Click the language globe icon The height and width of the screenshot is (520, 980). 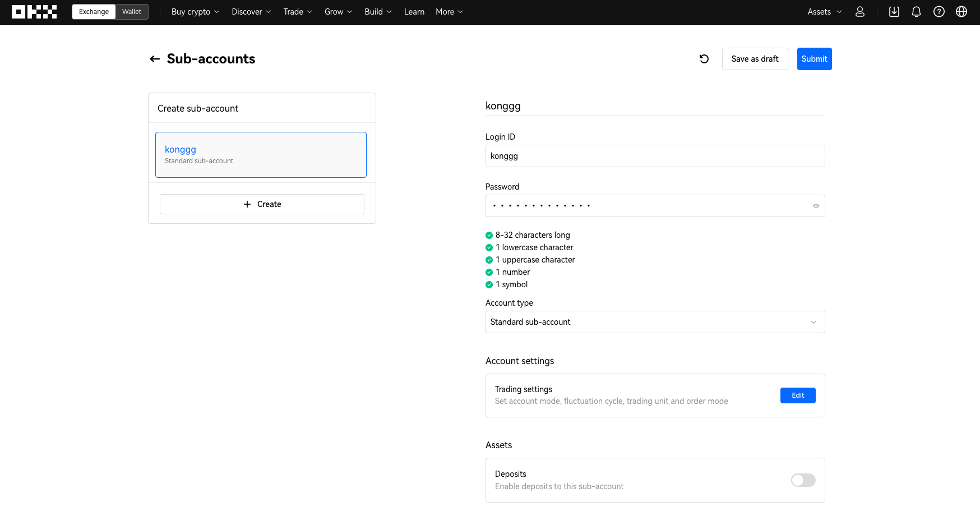pos(961,12)
